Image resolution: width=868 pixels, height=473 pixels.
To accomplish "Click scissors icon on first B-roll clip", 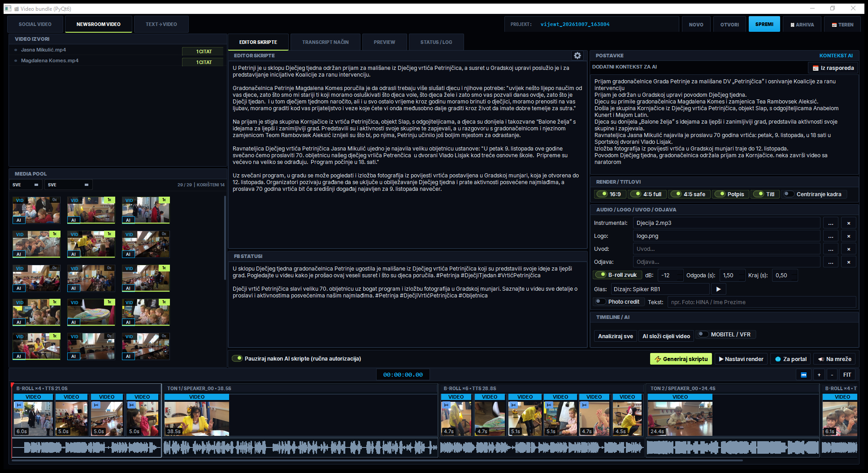I will coord(18,405).
